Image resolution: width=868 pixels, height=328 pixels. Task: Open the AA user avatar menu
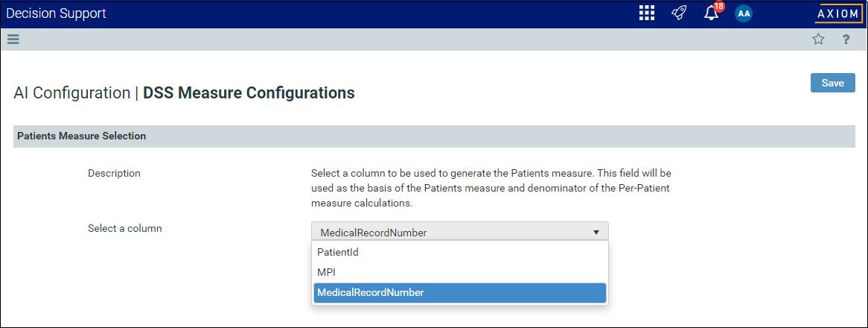(x=744, y=14)
